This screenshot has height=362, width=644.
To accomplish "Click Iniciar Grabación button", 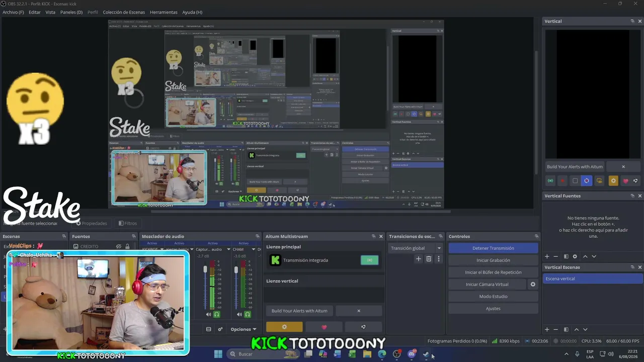I will click(x=493, y=260).
